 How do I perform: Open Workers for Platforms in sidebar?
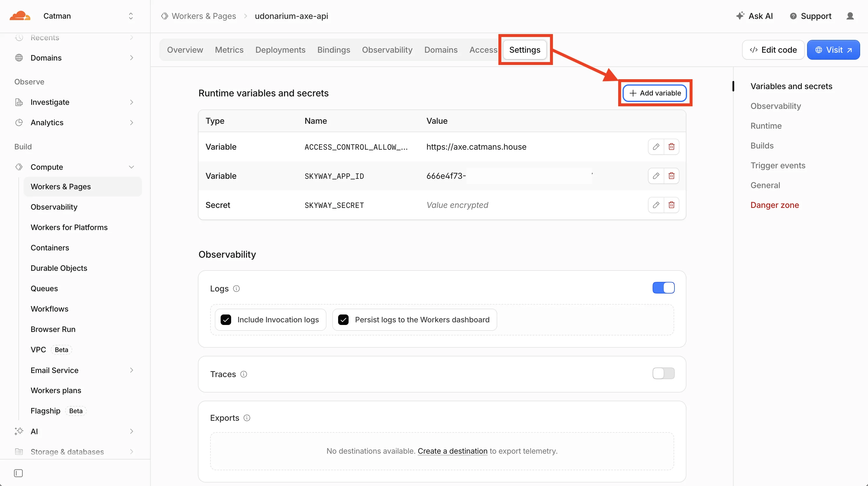click(x=69, y=227)
